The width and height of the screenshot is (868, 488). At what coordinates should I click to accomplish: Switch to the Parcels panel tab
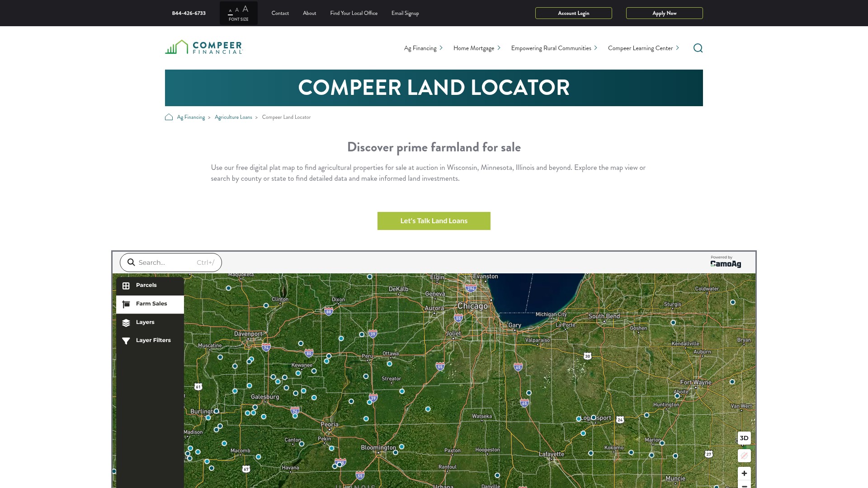pyautogui.click(x=150, y=286)
